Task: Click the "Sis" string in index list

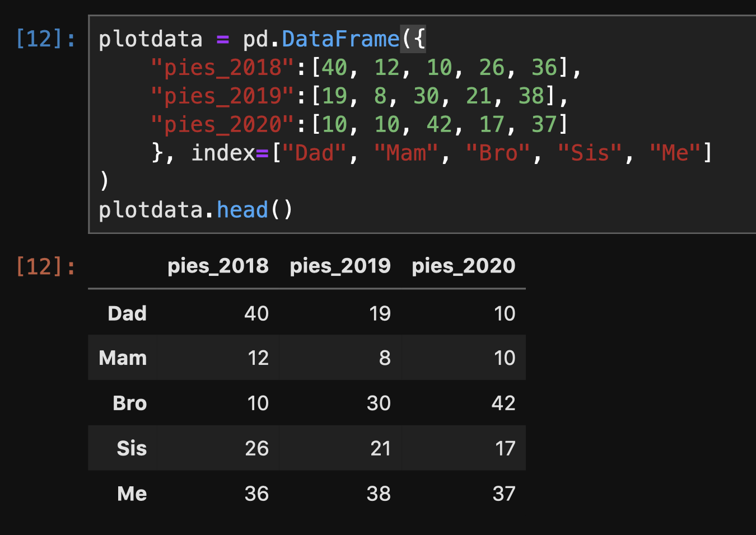Action: pyautogui.click(x=590, y=153)
